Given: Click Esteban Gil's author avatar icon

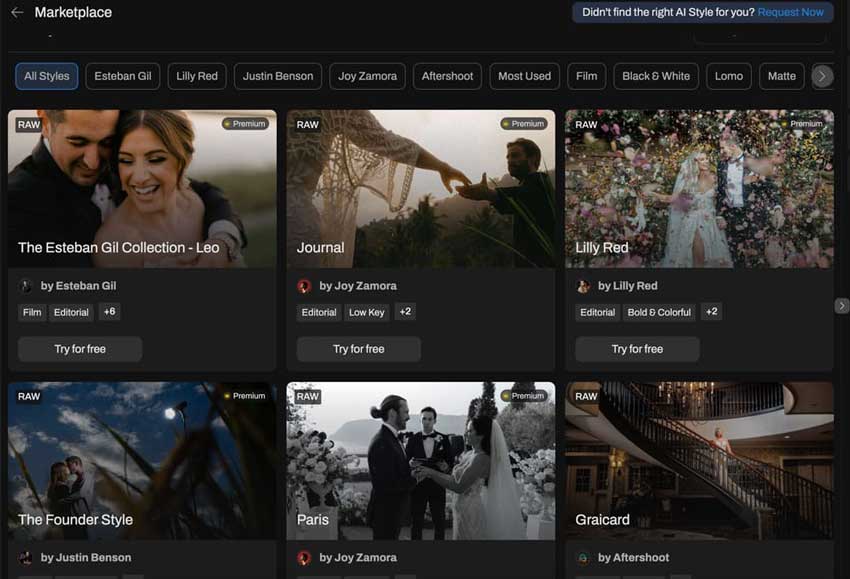Looking at the screenshot, I should (x=26, y=286).
